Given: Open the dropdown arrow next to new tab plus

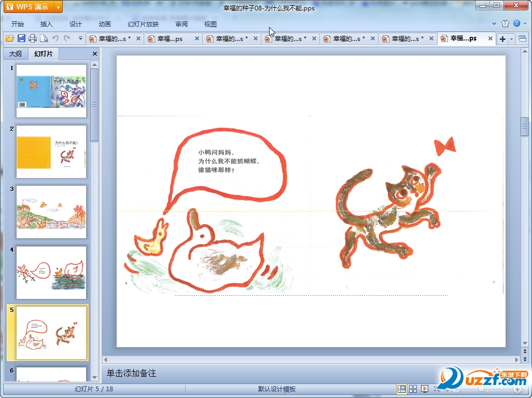Looking at the screenshot, I should point(511,39).
